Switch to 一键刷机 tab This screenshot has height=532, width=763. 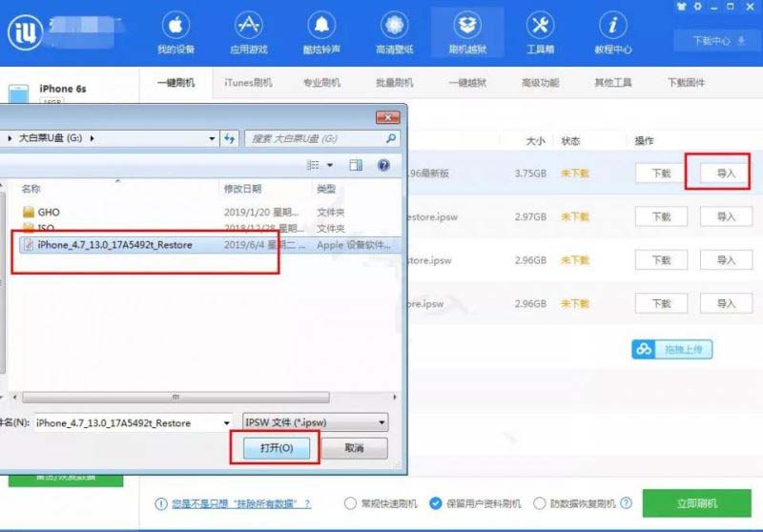click(x=175, y=83)
